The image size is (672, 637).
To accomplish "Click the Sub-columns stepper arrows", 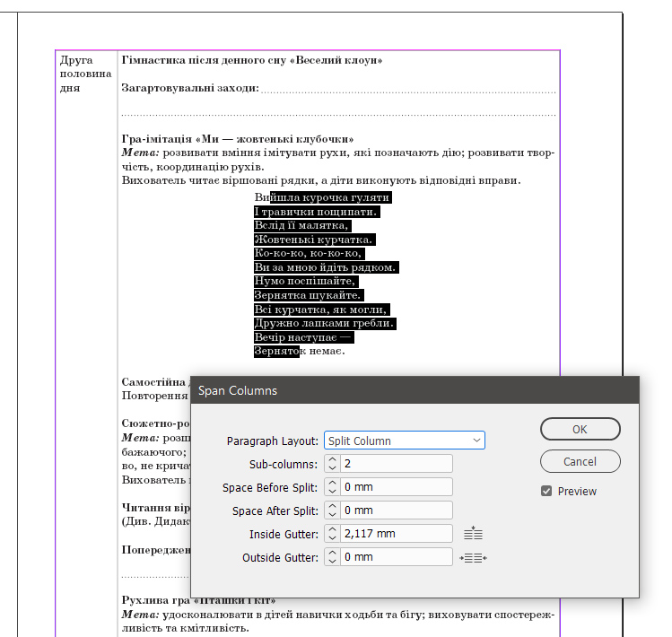I will (x=332, y=464).
